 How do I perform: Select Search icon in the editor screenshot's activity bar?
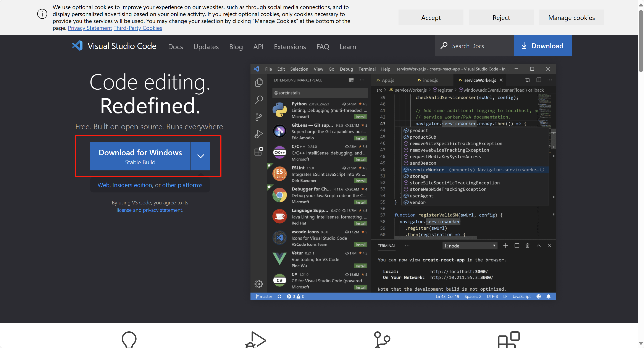(259, 100)
